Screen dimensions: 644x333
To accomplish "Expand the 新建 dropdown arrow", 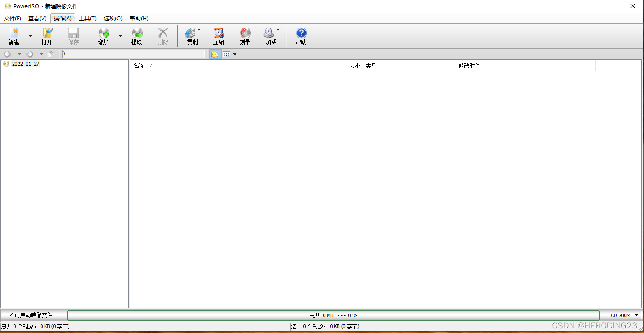I will click(30, 36).
